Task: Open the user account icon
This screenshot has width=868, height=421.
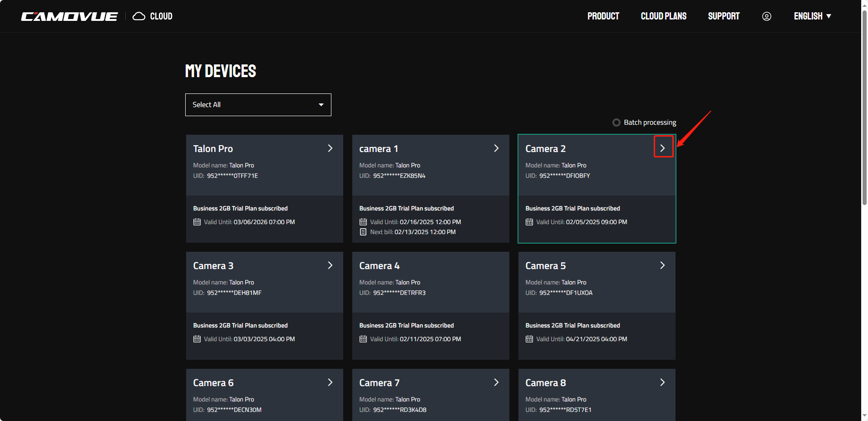Action: tap(767, 16)
